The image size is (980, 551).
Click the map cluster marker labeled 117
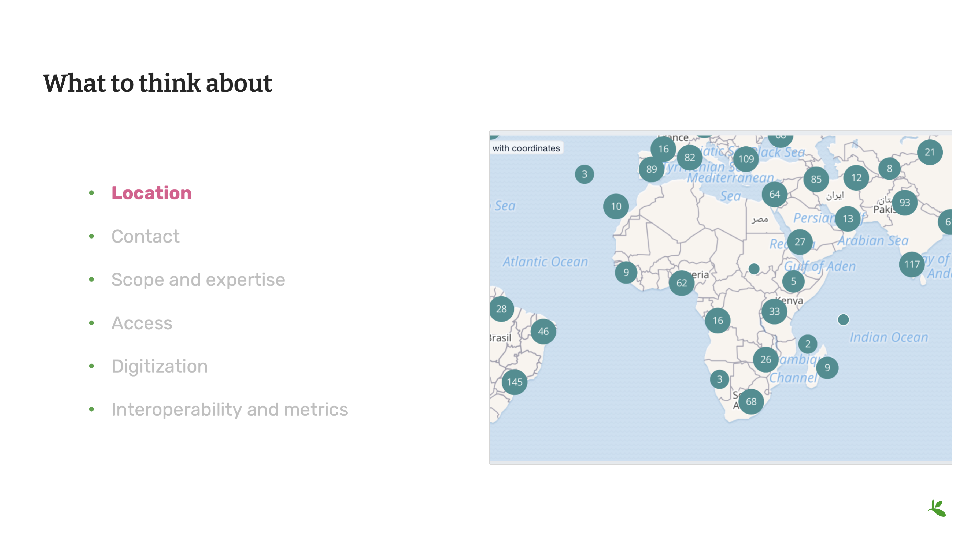click(x=912, y=264)
